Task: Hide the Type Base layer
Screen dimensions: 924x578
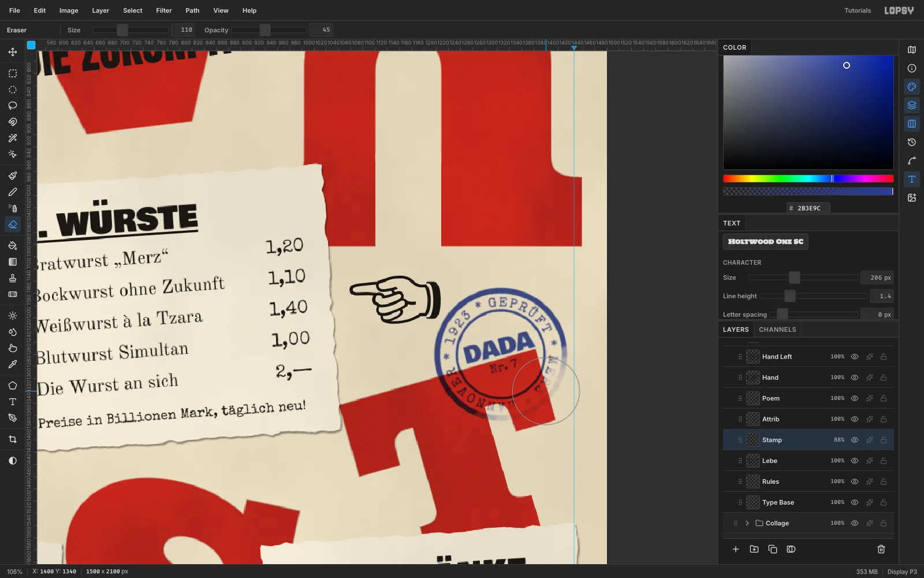Action: click(x=855, y=502)
